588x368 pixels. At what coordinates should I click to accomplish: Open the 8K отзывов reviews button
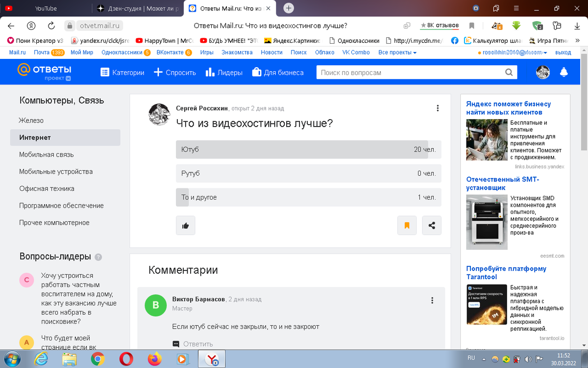pyautogui.click(x=440, y=26)
